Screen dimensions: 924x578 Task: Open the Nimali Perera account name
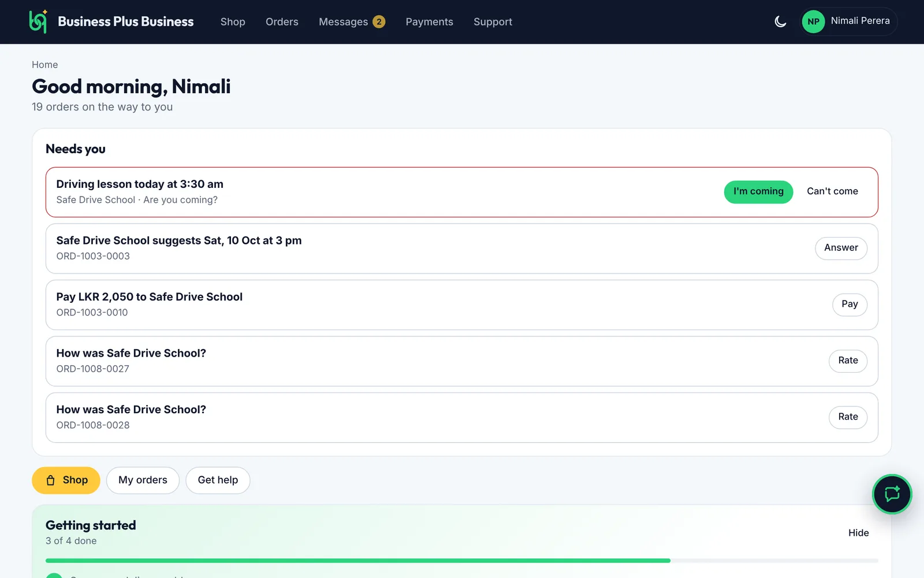860,21
